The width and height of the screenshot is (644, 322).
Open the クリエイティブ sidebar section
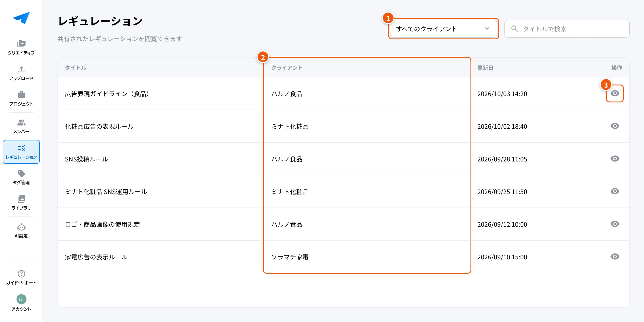(21, 47)
